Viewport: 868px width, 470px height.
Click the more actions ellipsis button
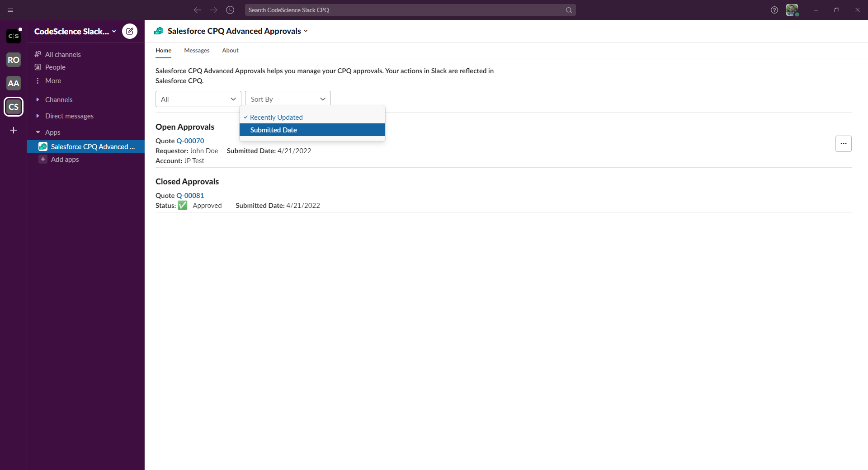(x=844, y=143)
